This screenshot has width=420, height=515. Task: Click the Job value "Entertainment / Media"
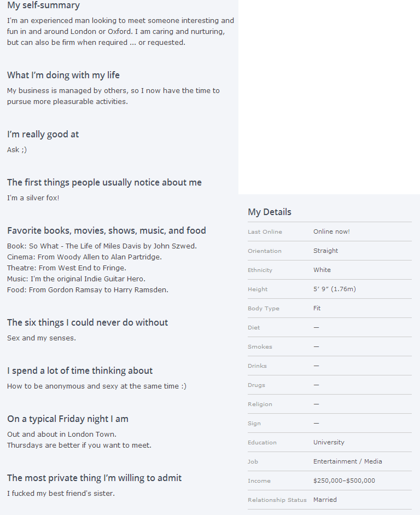348,461
